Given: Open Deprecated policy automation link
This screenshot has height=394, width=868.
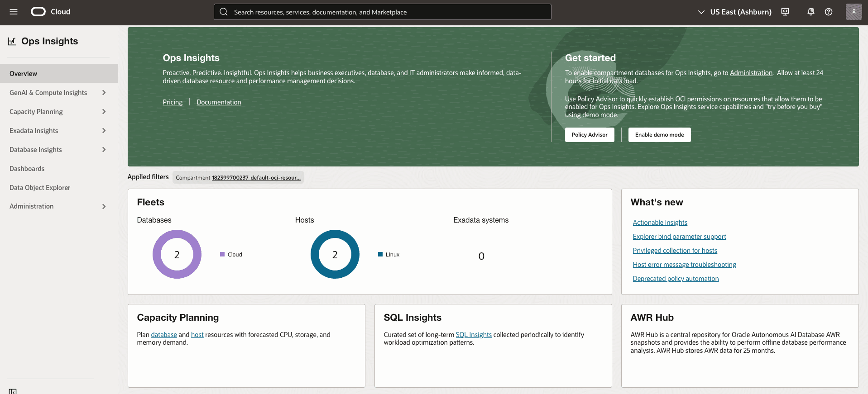Looking at the screenshot, I should click(x=676, y=279).
